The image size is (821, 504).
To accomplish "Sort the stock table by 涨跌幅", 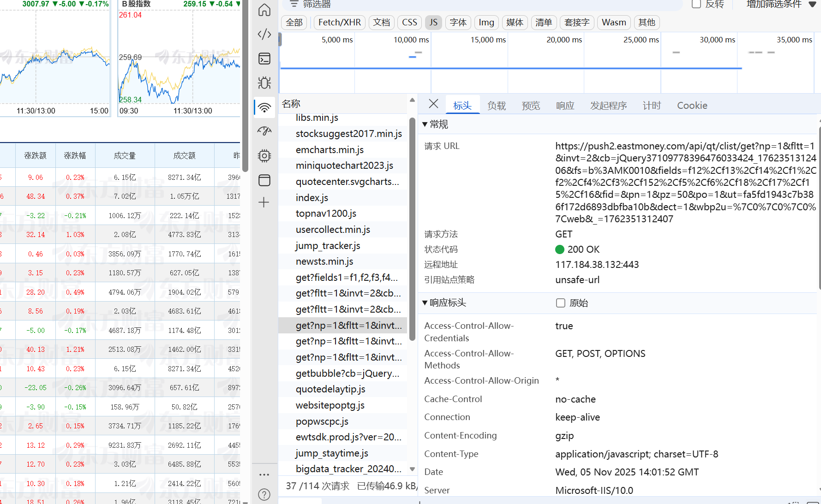I will point(75,156).
